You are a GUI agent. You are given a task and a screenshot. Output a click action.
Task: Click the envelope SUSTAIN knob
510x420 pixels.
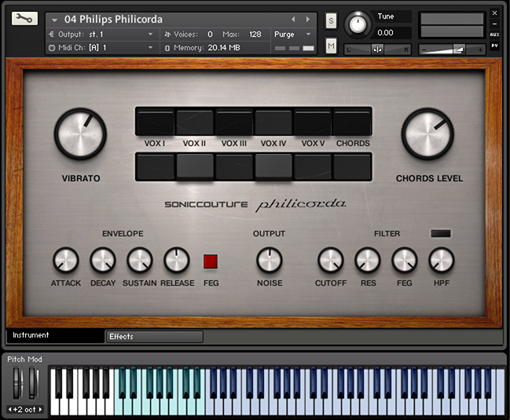tap(140, 260)
